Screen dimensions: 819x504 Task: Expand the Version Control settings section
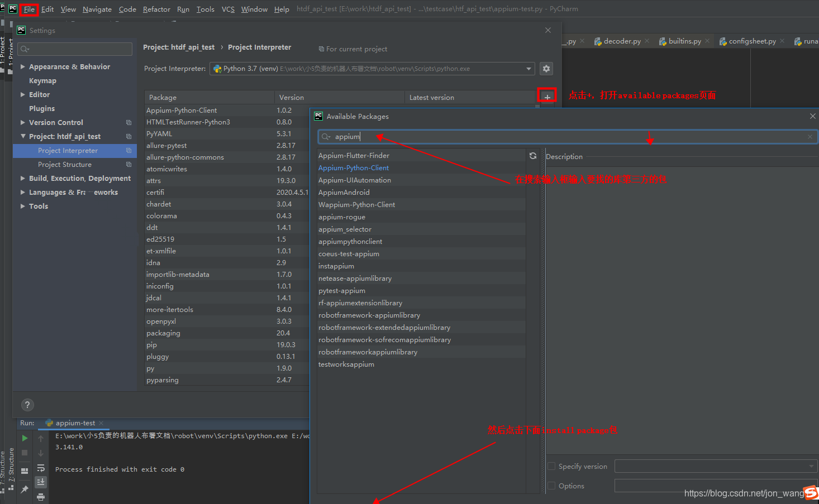[23, 122]
